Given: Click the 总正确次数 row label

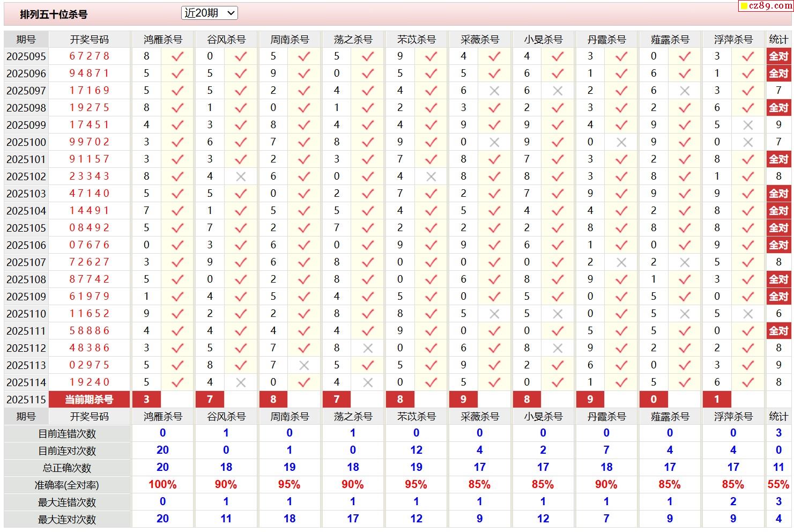Looking at the screenshot, I should (67, 468).
